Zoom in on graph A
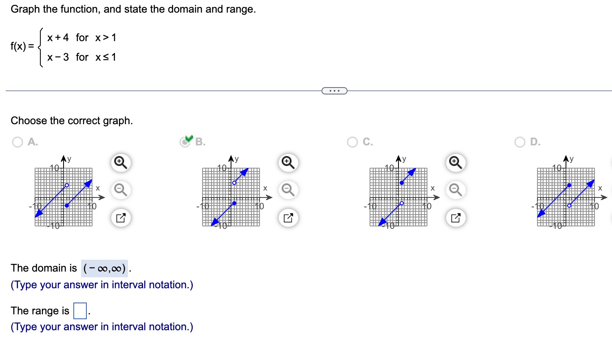 click(121, 162)
